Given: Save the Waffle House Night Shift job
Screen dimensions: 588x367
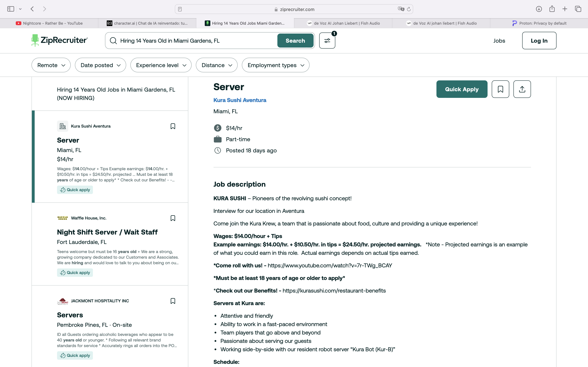Looking at the screenshot, I should click(173, 218).
